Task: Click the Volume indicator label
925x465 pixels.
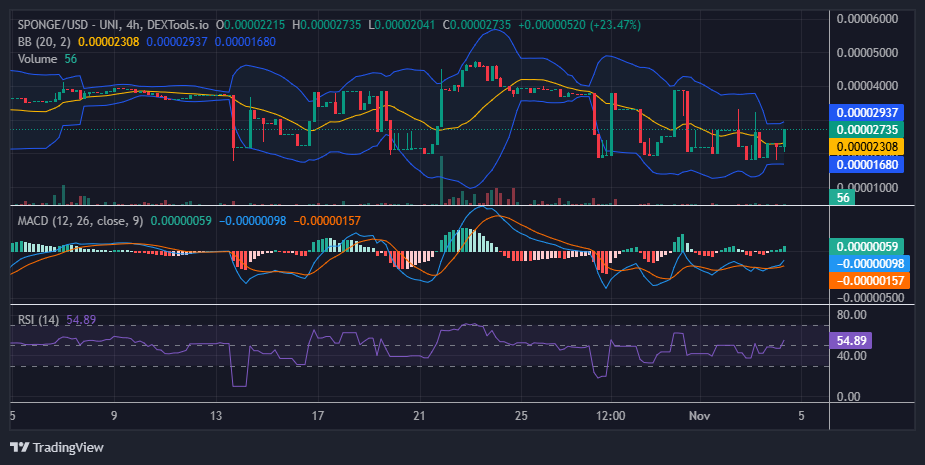Action: pos(37,59)
